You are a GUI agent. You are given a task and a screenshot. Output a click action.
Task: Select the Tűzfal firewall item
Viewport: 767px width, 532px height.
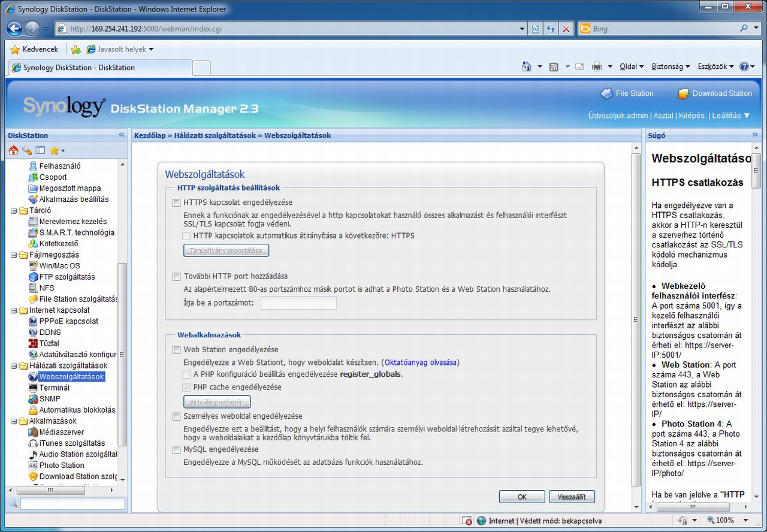coord(49,343)
